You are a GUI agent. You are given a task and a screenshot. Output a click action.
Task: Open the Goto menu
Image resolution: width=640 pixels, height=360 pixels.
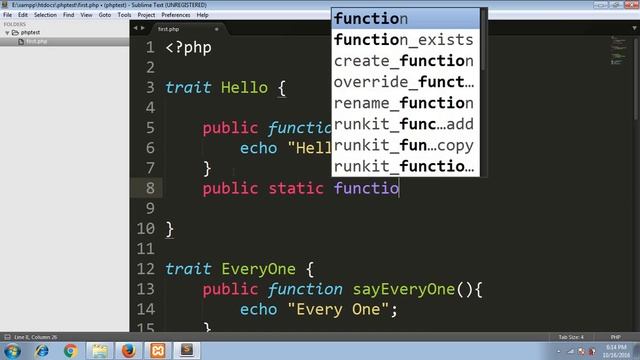[105, 15]
